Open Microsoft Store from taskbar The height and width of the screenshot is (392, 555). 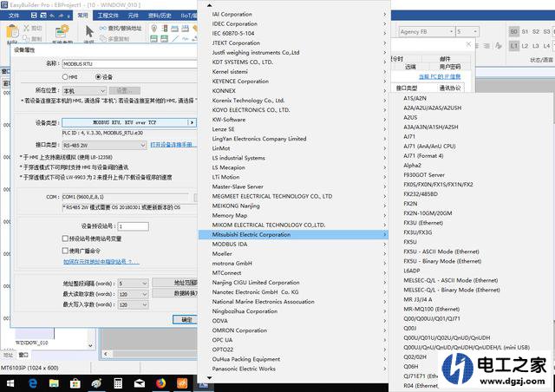coord(75,383)
